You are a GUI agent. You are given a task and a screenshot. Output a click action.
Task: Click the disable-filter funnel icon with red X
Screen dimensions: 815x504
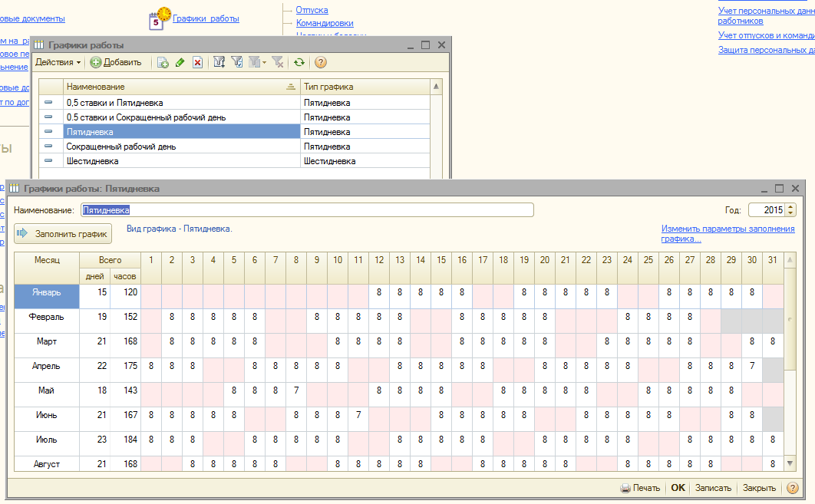(x=277, y=63)
